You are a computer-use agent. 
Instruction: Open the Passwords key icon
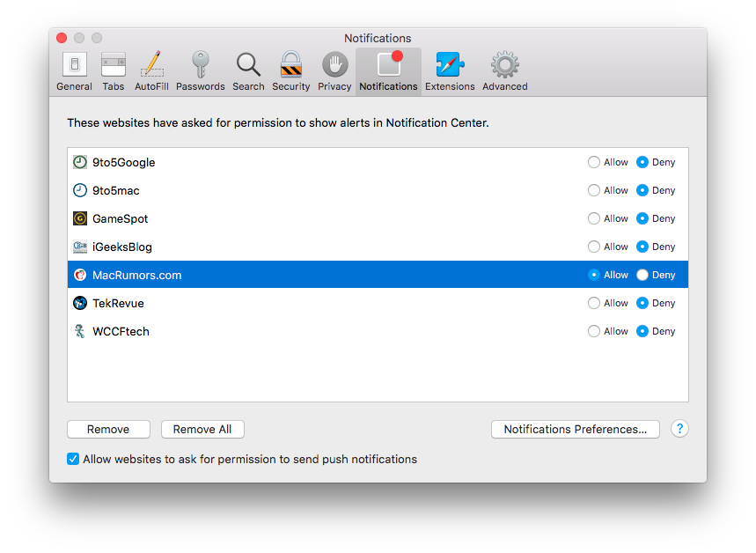click(x=200, y=64)
